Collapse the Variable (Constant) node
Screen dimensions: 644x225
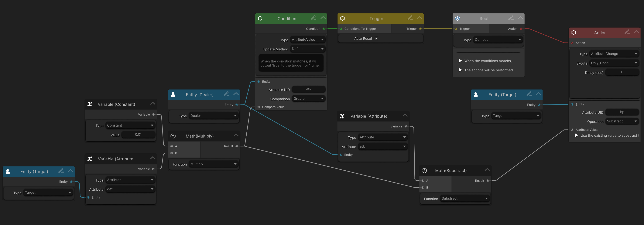point(152,104)
